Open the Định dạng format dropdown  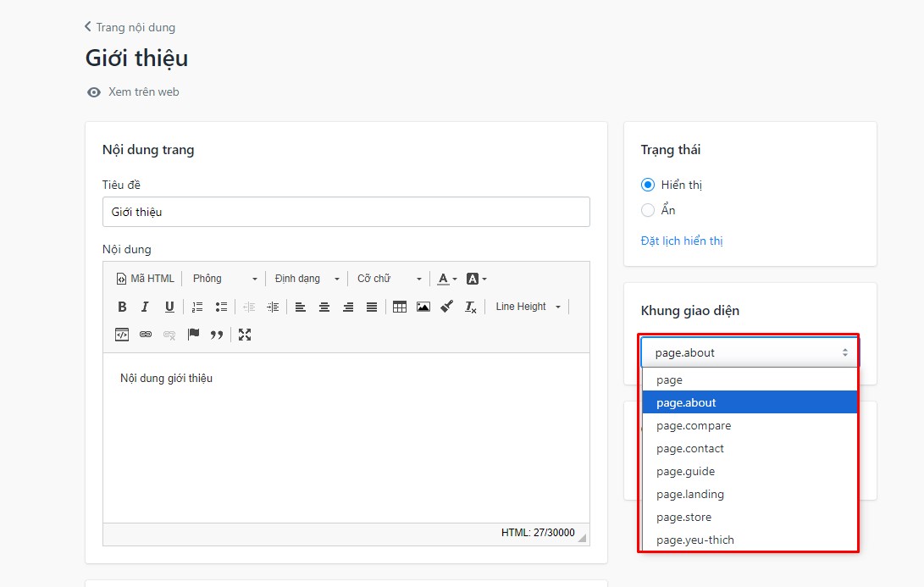[x=307, y=279]
